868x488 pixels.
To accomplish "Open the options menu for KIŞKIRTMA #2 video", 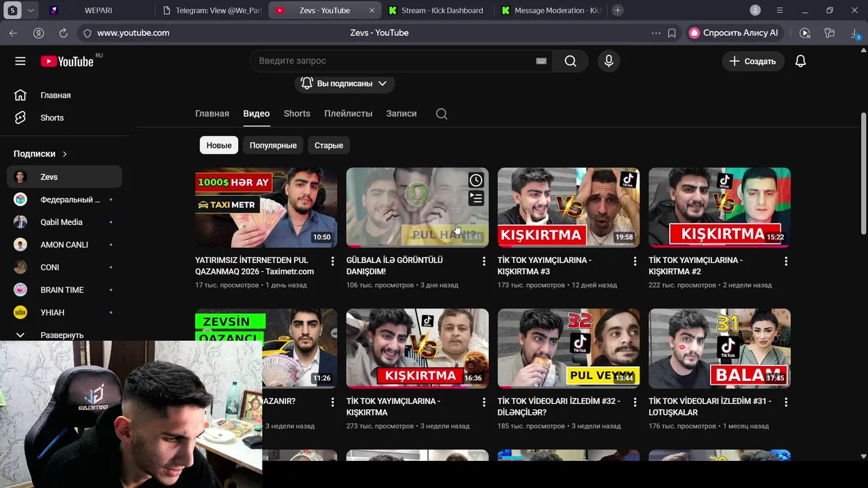I will (786, 261).
